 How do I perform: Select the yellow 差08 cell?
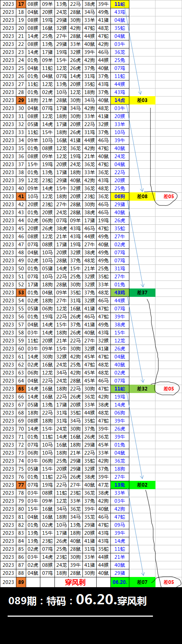tap(142, 196)
